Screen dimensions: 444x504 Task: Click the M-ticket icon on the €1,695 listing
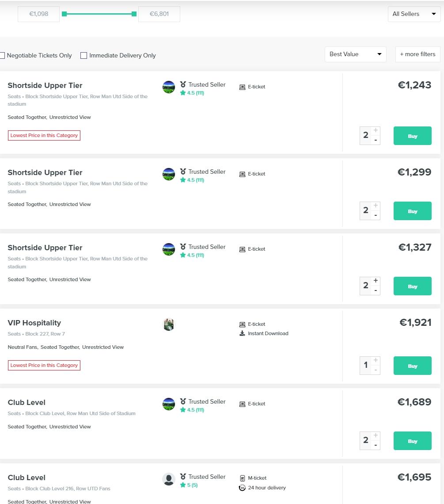242,478
